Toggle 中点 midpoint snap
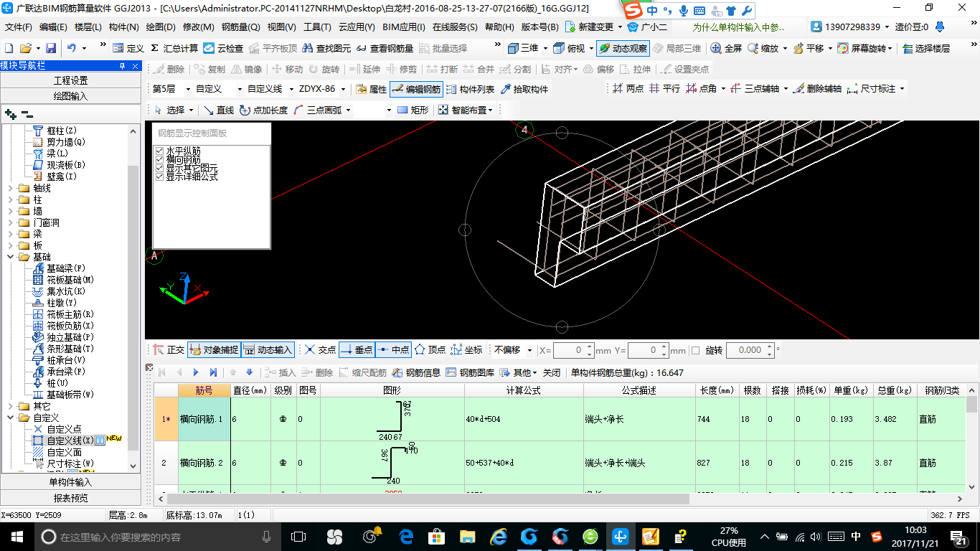 392,350
